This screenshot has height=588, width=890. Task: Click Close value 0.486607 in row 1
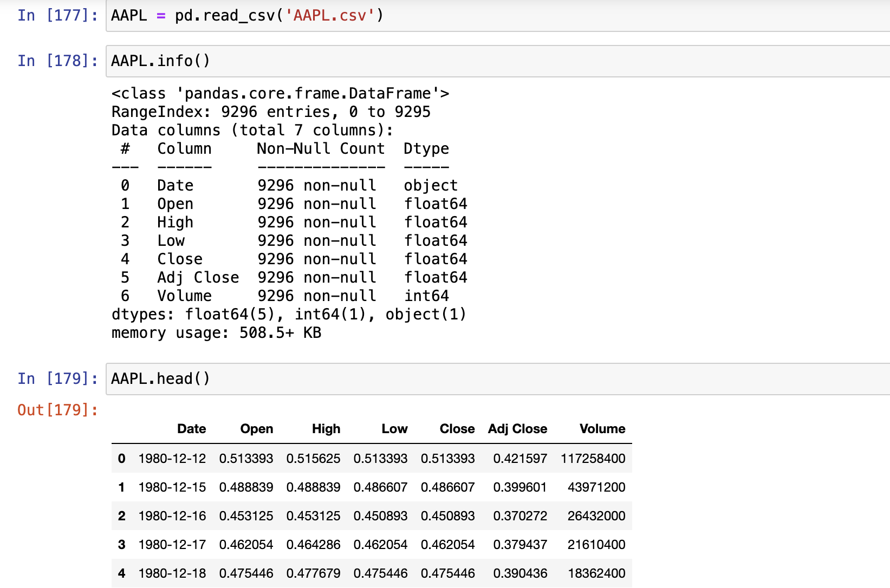point(447,487)
